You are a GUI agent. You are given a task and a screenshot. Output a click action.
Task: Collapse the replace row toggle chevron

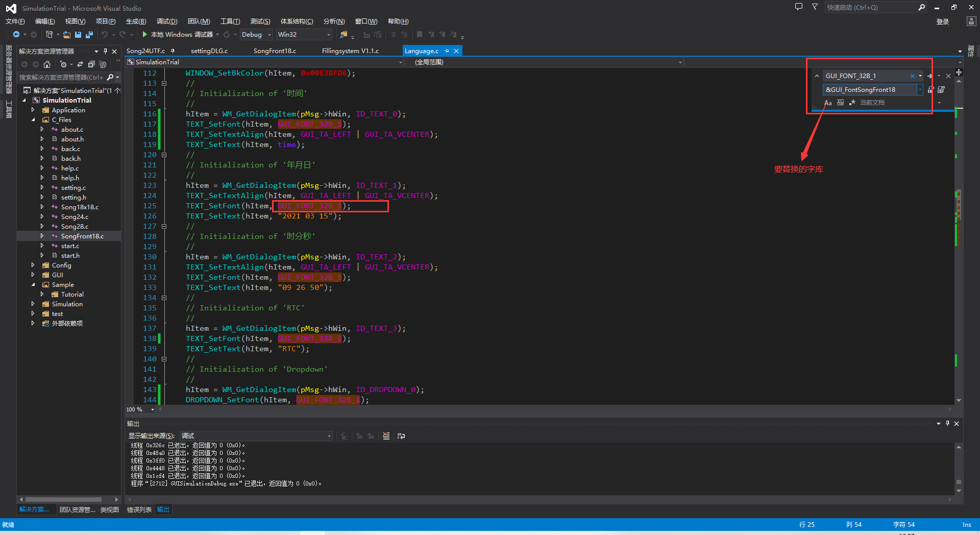(x=817, y=76)
